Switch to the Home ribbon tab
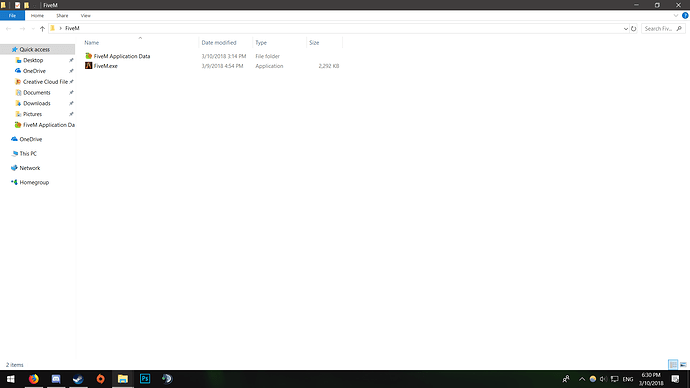The height and width of the screenshot is (388, 690). 37,15
